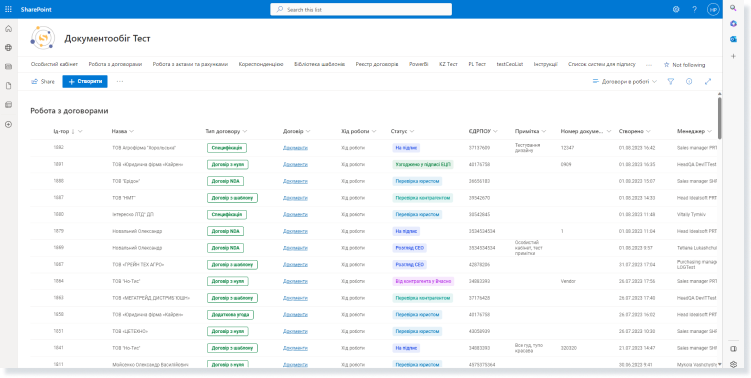Open My lists icon in the left rail
Screen dimensions: 751x378
click(x=8, y=105)
